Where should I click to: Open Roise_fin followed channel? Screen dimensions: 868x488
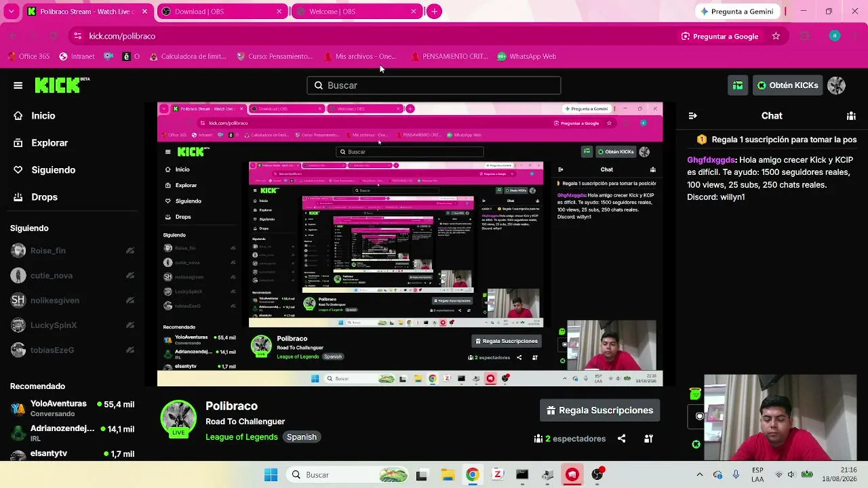coord(73,251)
